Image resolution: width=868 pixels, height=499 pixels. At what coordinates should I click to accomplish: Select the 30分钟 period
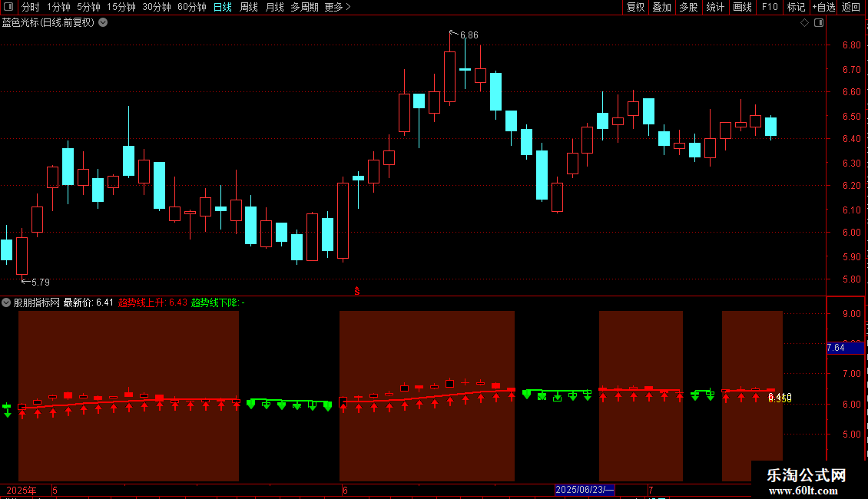[156, 7]
